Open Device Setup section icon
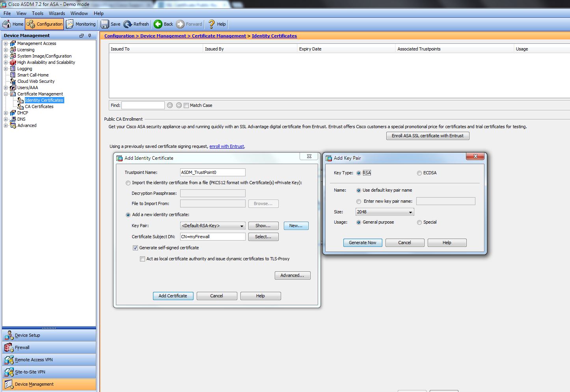 [9, 336]
